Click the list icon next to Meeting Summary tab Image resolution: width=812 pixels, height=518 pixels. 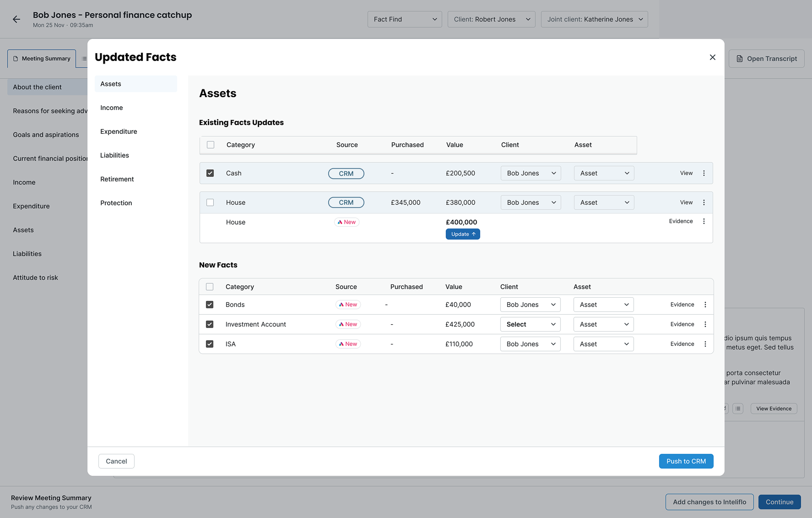(x=84, y=59)
